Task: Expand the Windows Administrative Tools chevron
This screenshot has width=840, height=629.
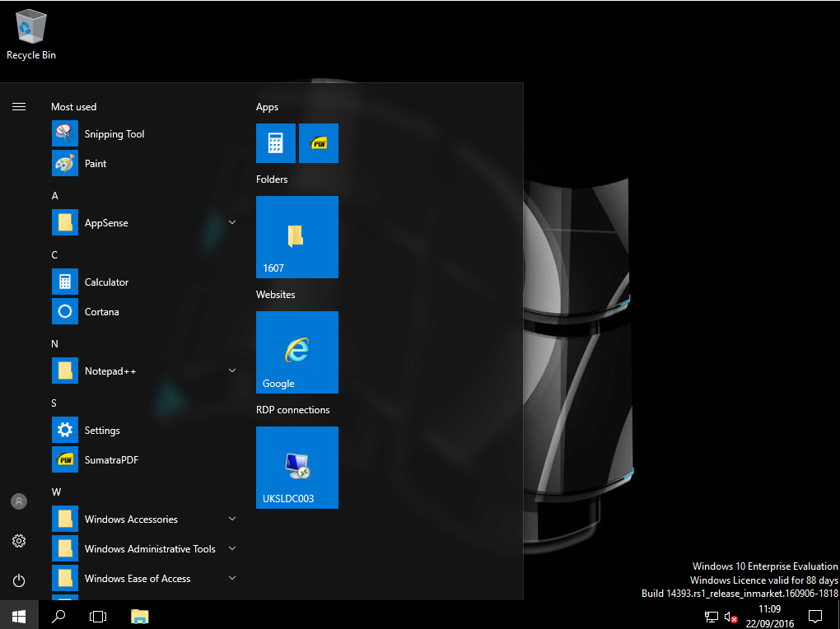Action: [232, 548]
